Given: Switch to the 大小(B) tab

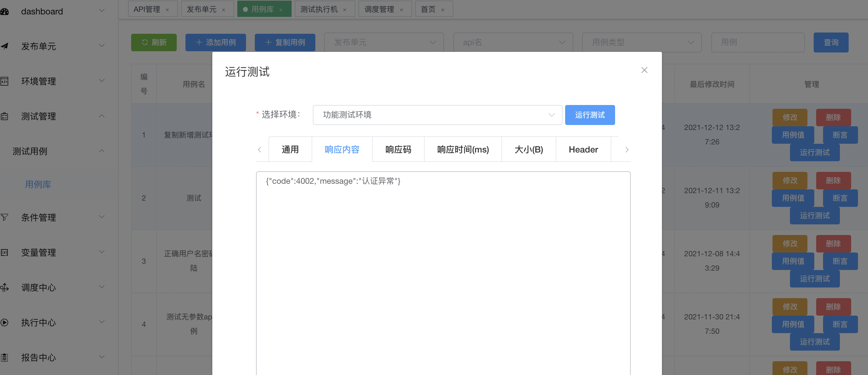Looking at the screenshot, I should [x=529, y=149].
